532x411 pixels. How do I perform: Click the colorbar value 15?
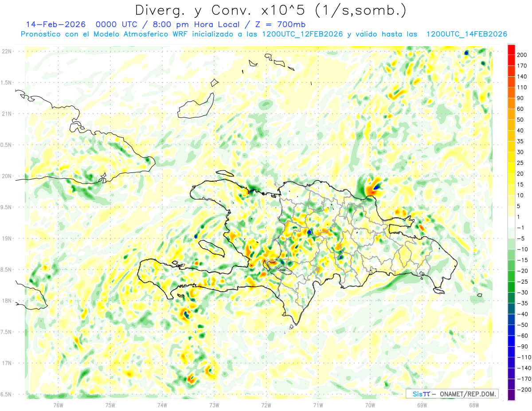tap(521, 184)
